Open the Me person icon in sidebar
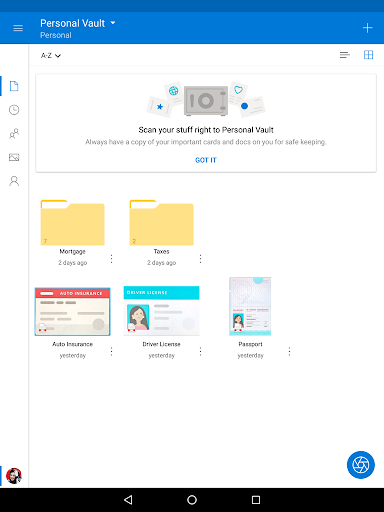384x512 pixels. coord(14,181)
